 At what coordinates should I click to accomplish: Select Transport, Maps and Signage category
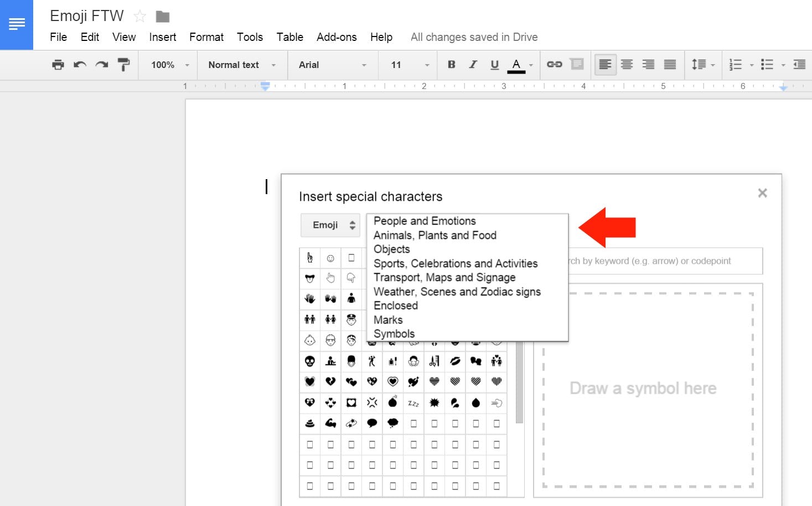[444, 277]
